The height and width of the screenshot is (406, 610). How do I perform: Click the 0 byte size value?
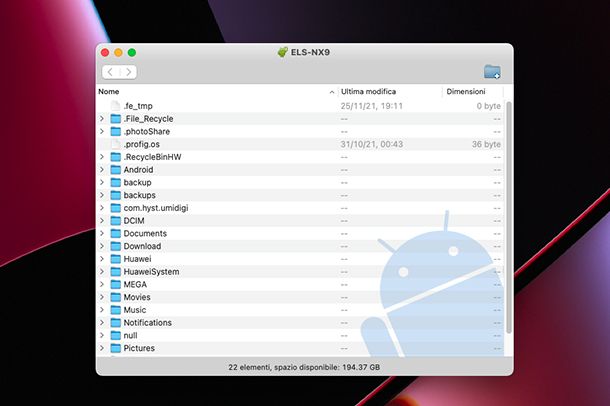[x=489, y=106]
